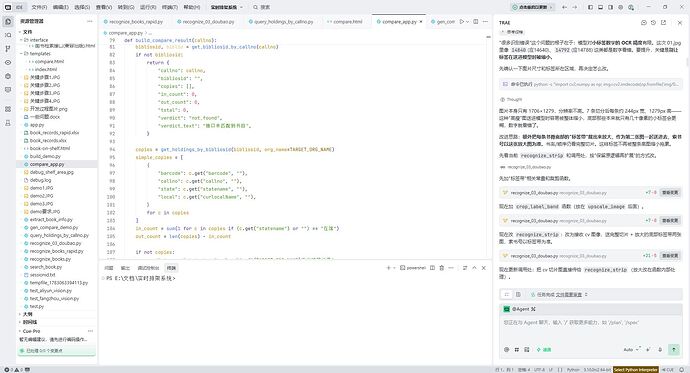Switch to the 输出 output panel tab
This screenshot has width=690, height=373.
tap(125, 268)
